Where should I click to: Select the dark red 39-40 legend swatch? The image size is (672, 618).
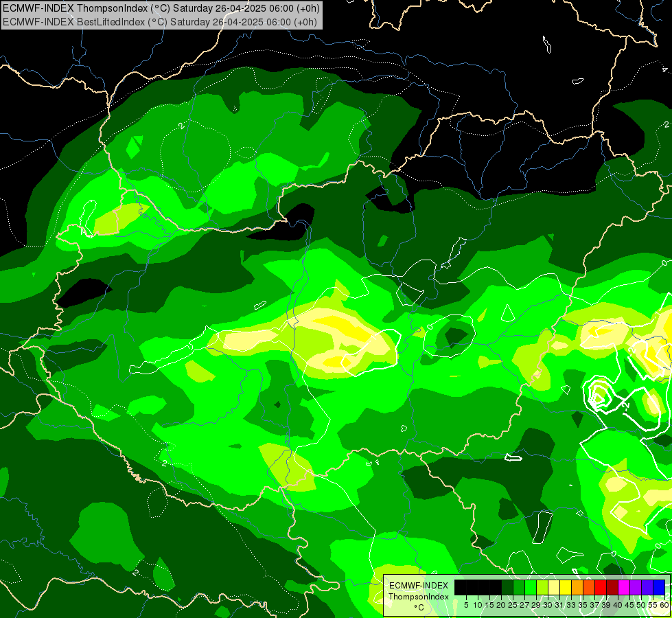pos(612,588)
